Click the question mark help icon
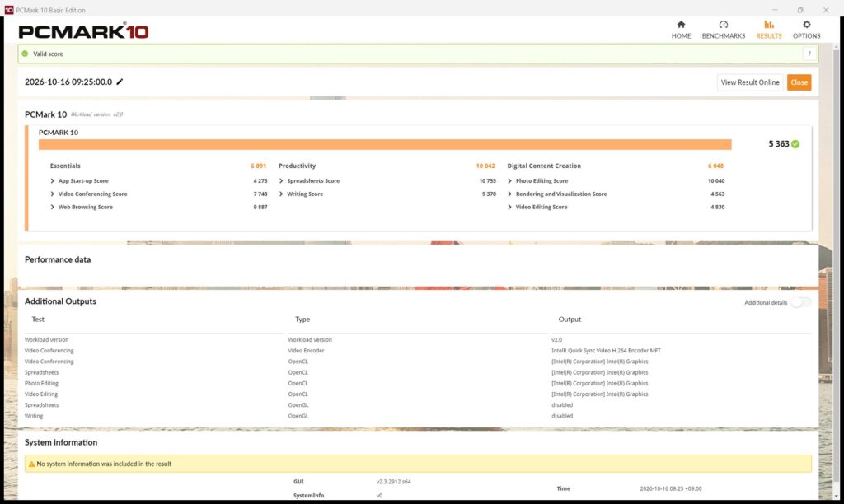This screenshot has width=844, height=504. [x=809, y=54]
